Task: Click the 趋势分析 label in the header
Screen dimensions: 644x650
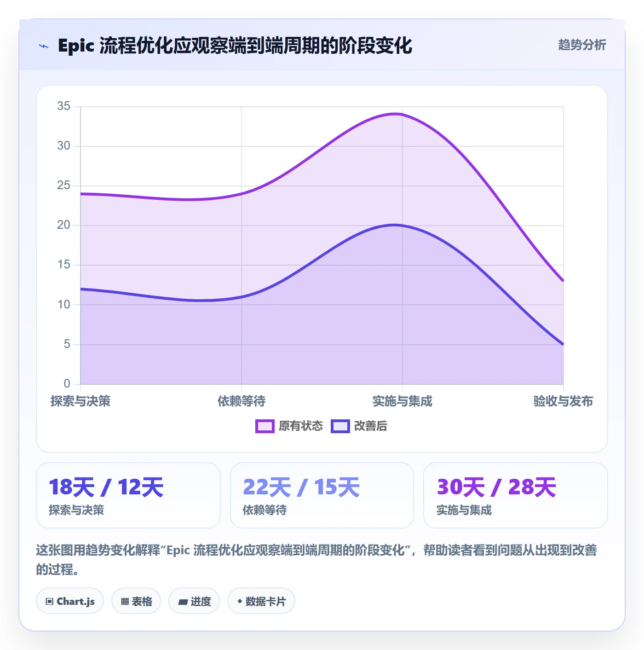Action: pyautogui.click(x=582, y=45)
